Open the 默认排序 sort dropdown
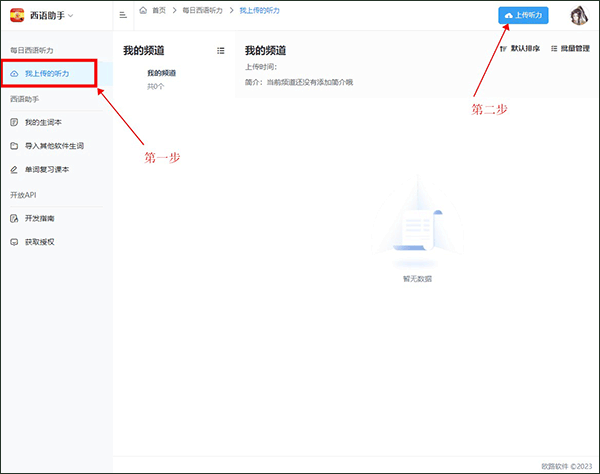 [522, 48]
